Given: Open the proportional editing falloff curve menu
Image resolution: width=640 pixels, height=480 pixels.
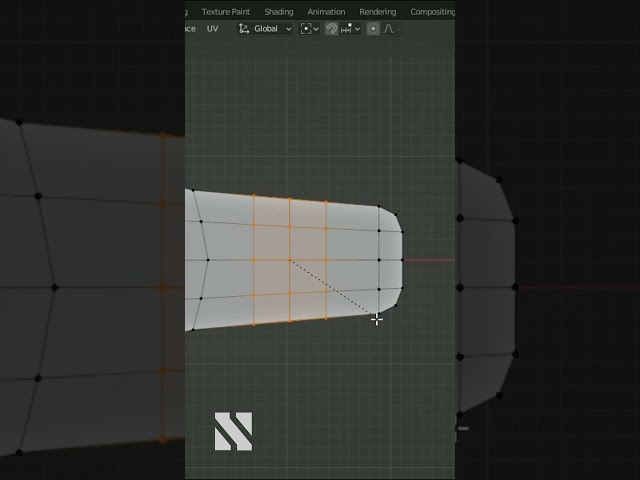Looking at the screenshot, I should 391,29.
